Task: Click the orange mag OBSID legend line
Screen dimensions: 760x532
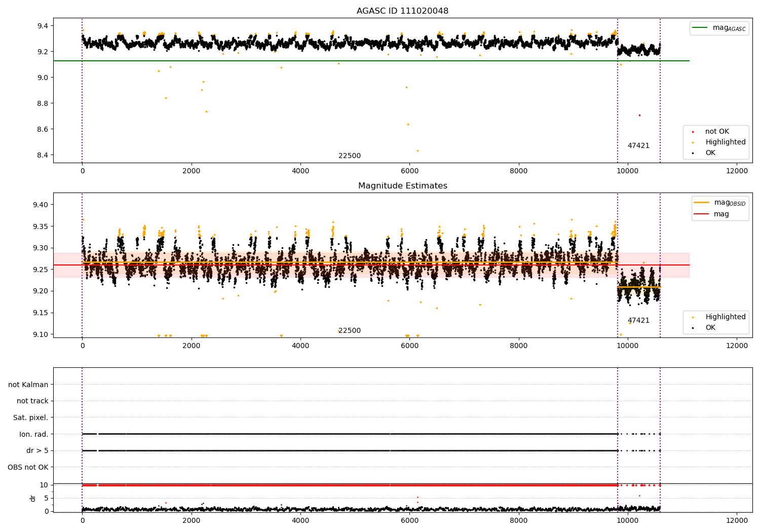Action: point(702,203)
